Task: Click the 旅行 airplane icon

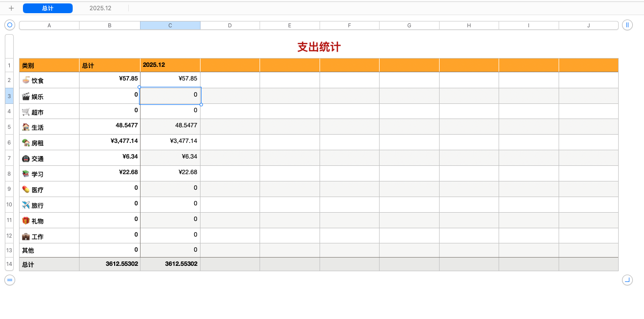Action: click(25, 204)
